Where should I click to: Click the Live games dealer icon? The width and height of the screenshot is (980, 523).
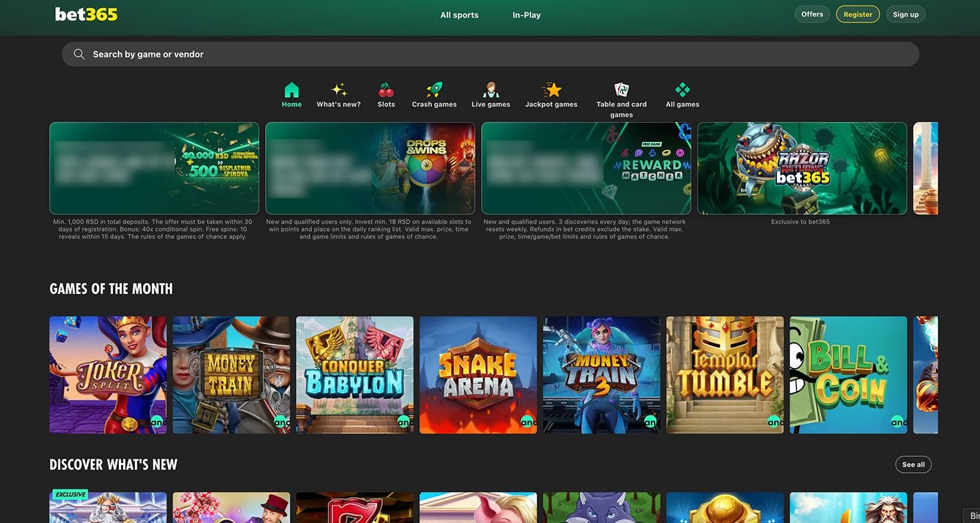coord(491,90)
